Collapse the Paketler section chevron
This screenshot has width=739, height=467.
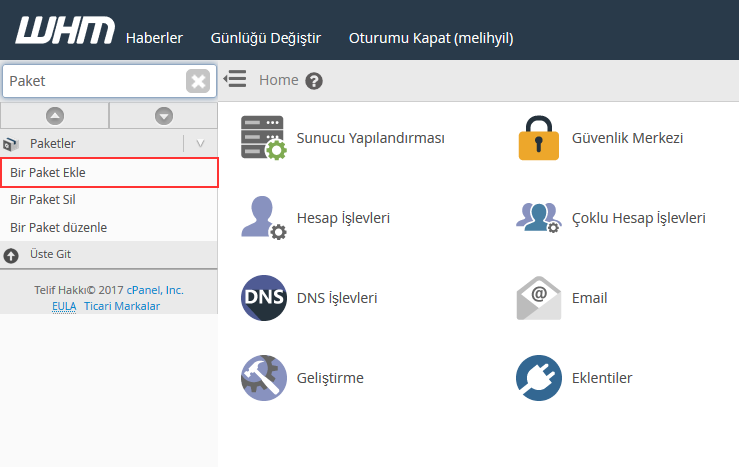pos(200,144)
